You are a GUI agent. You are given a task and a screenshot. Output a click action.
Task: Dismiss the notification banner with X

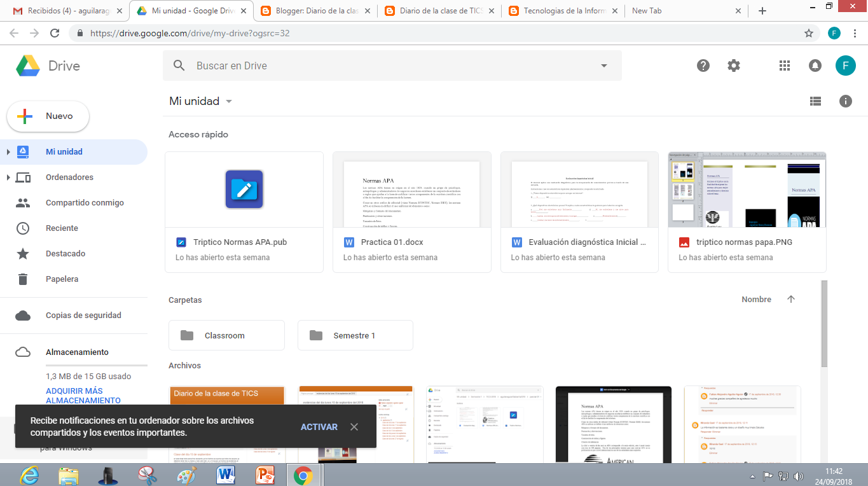pyautogui.click(x=354, y=427)
